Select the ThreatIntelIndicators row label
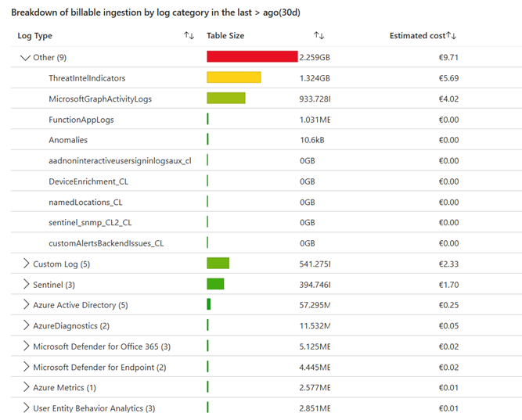 click(x=87, y=78)
